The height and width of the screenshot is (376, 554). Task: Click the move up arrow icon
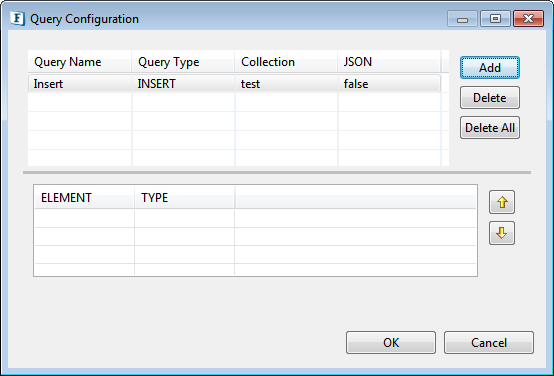(x=502, y=202)
